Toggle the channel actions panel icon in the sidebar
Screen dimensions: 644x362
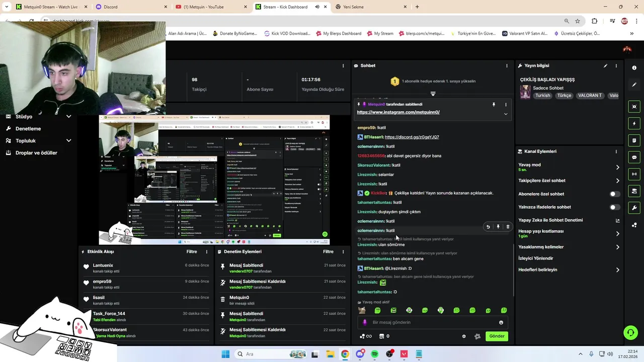(x=634, y=191)
